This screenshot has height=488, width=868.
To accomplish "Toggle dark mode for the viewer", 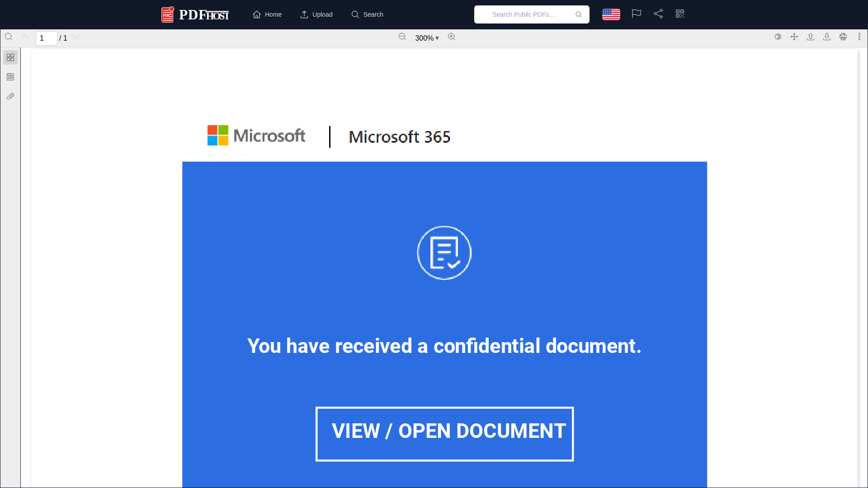I will pos(778,37).
